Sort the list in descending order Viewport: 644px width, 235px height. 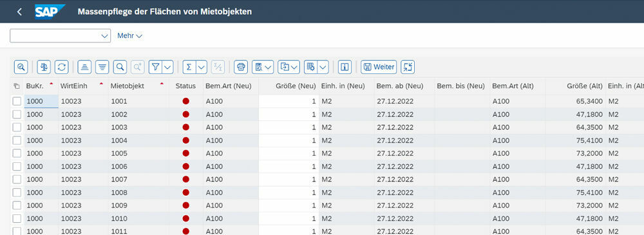coord(102,67)
